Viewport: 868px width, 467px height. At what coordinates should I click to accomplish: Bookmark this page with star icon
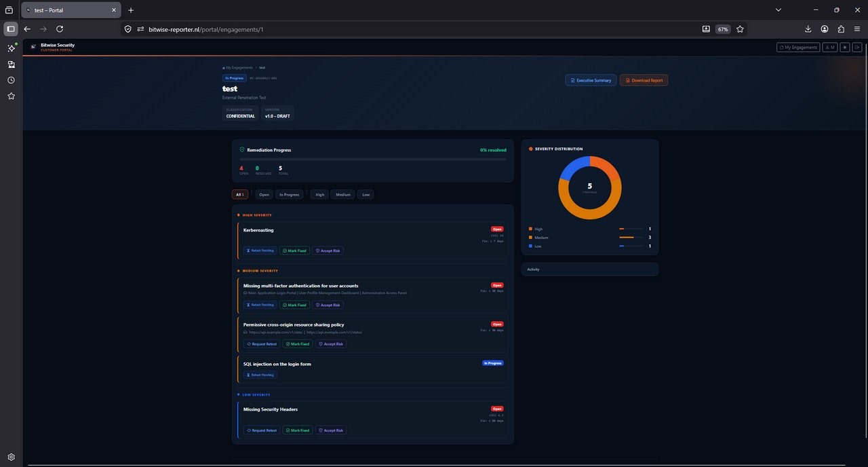tap(740, 29)
